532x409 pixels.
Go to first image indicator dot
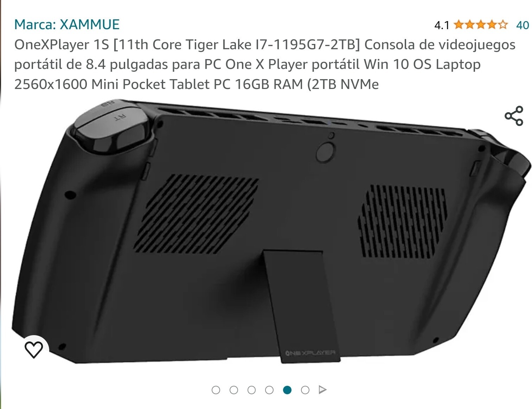click(x=216, y=390)
